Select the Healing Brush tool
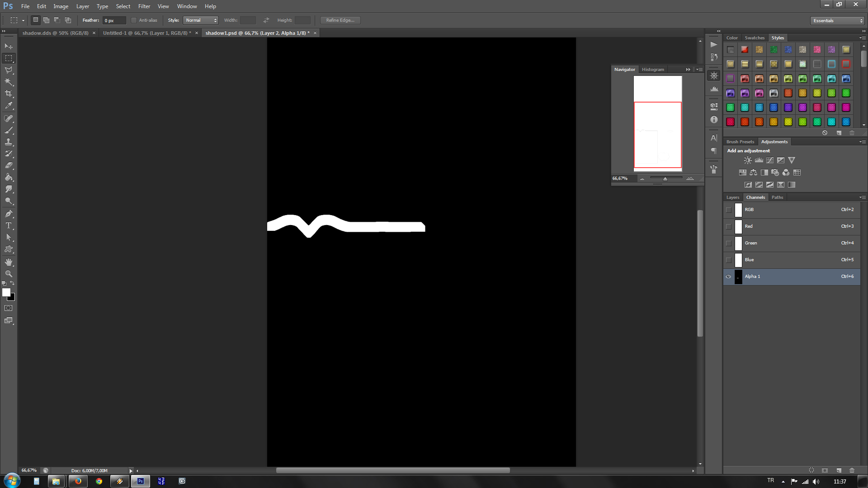868x488 pixels. pyautogui.click(x=9, y=118)
